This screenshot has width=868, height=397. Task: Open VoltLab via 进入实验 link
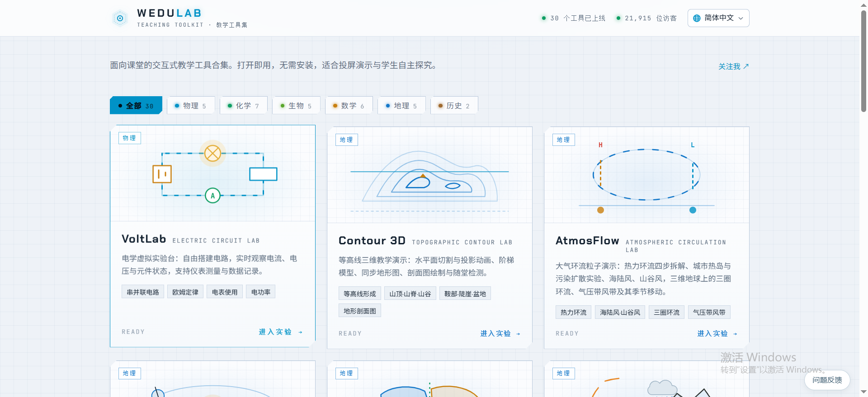[280, 332]
